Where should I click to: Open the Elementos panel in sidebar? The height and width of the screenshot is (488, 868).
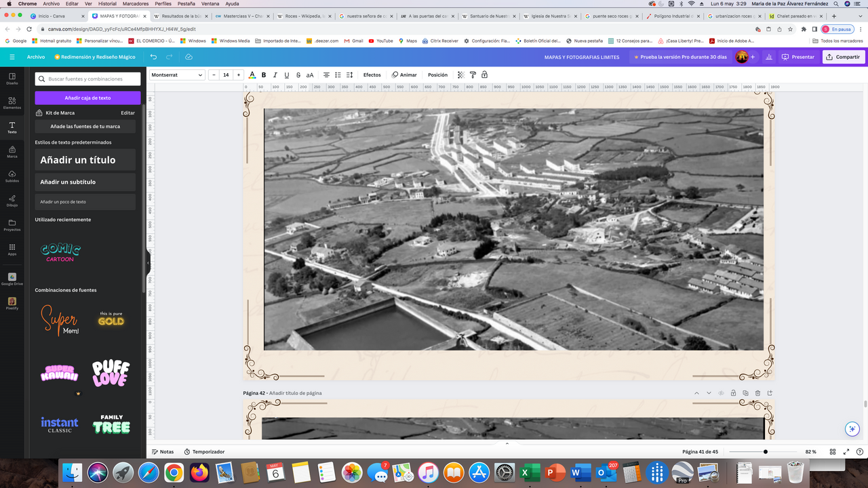[x=12, y=102]
